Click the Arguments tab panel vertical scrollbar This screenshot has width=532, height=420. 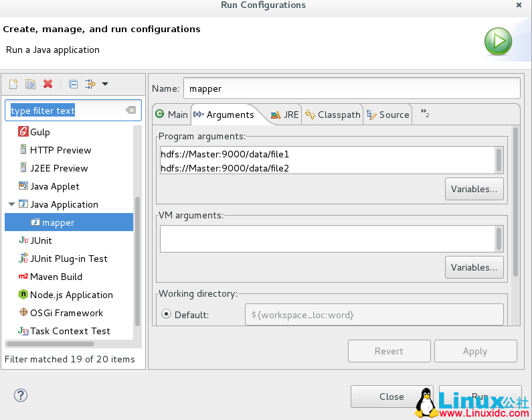tap(515, 202)
